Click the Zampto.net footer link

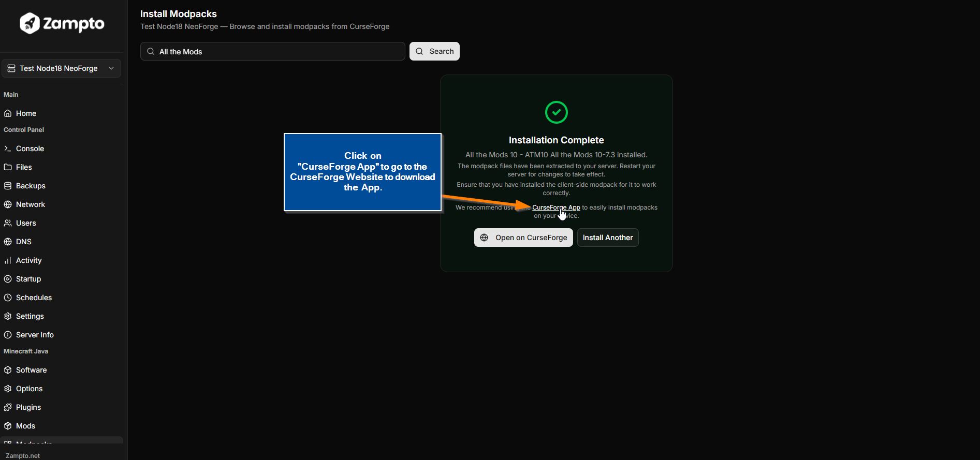23,456
